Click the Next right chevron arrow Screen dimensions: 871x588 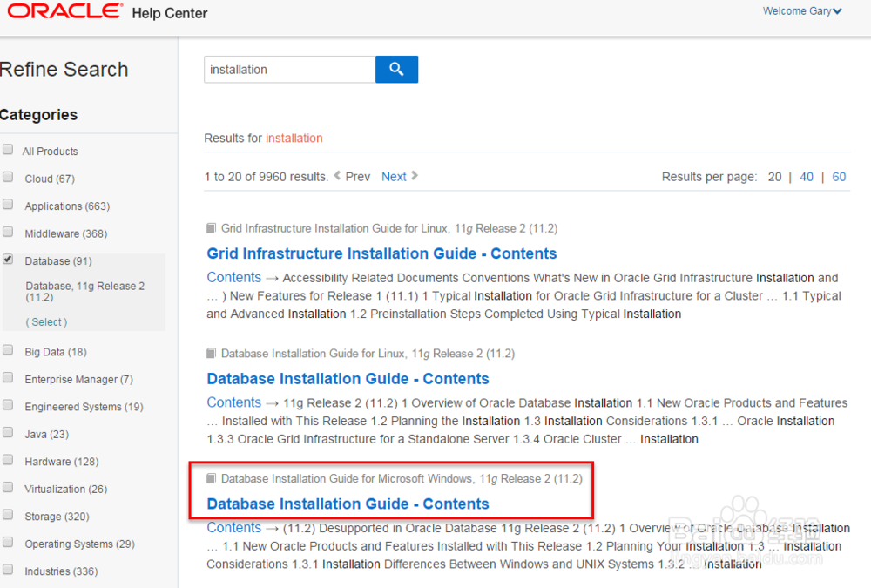tap(415, 176)
